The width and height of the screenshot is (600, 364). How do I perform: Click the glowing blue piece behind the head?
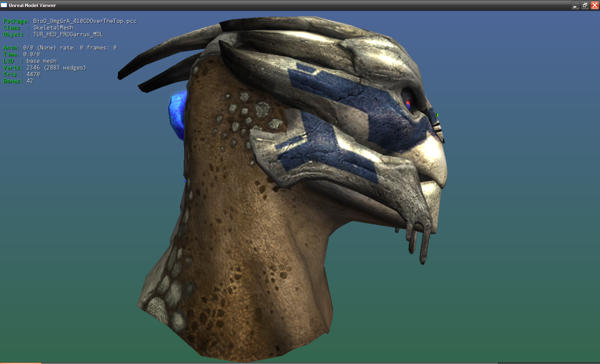[177, 113]
